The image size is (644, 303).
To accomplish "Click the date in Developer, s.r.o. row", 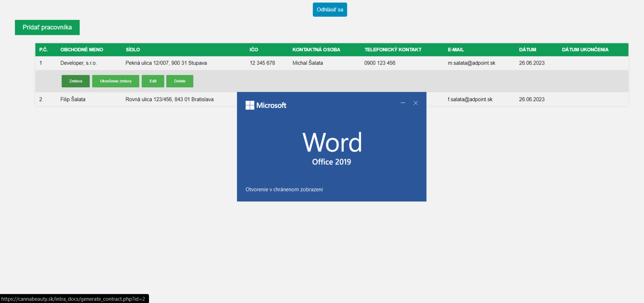I will coord(532,63).
